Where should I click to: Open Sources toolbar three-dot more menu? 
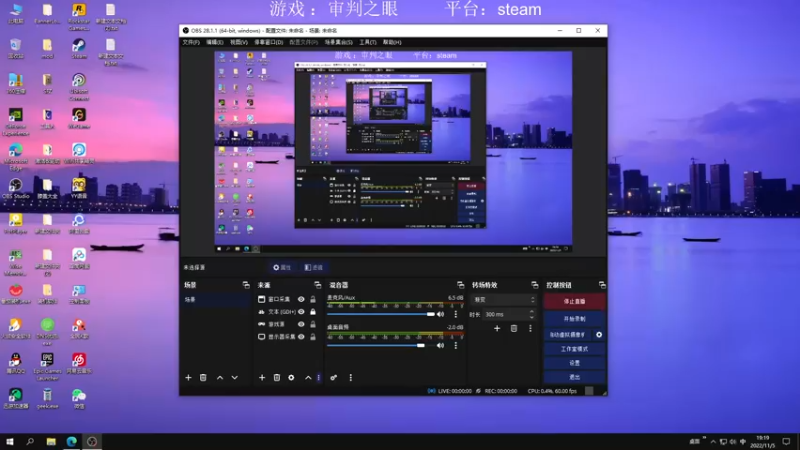pyautogui.click(x=319, y=378)
